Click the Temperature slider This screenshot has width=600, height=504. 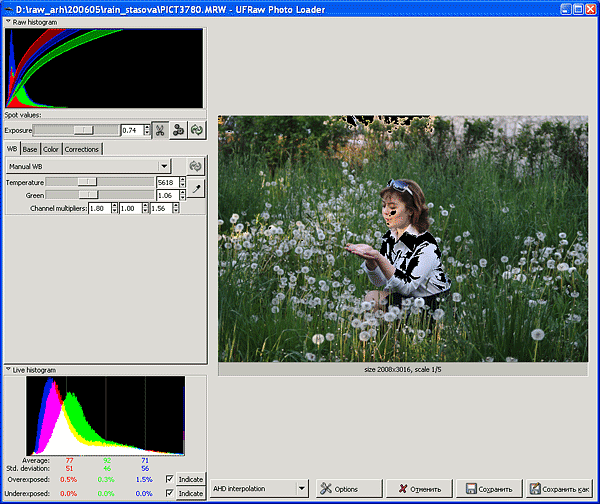(100, 183)
